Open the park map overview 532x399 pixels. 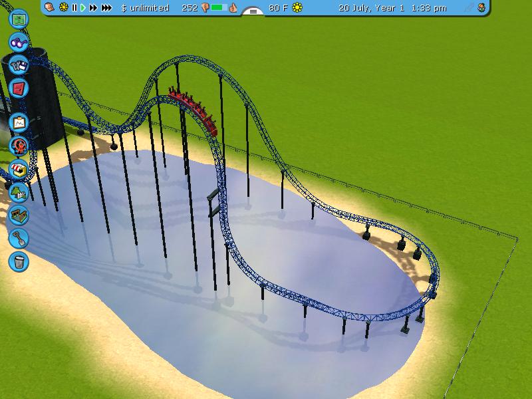coord(19,19)
